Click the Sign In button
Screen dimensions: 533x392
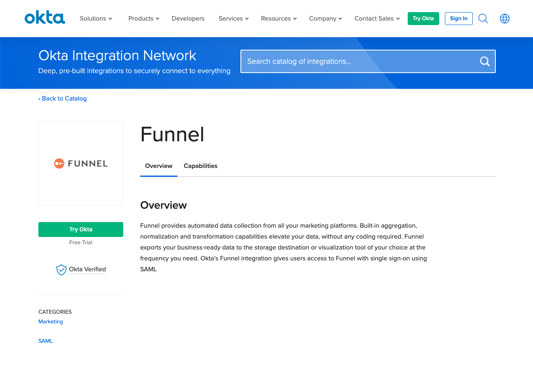(459, 19)
